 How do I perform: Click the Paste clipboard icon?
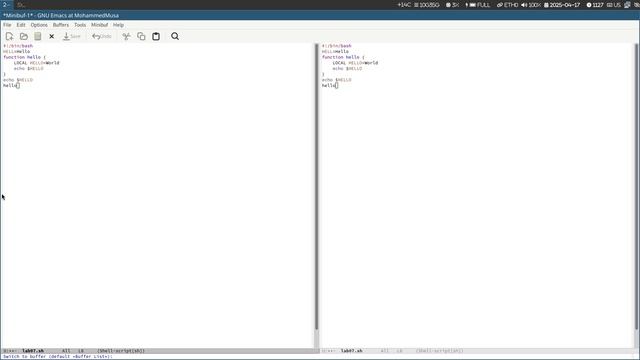click(x=156, y=36)
